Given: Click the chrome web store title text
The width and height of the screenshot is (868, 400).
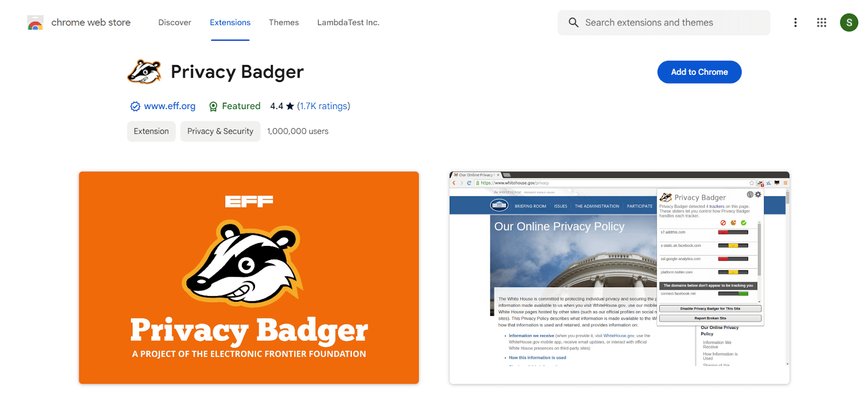Looking at the screenshot, I should click(x=91, y=22).
